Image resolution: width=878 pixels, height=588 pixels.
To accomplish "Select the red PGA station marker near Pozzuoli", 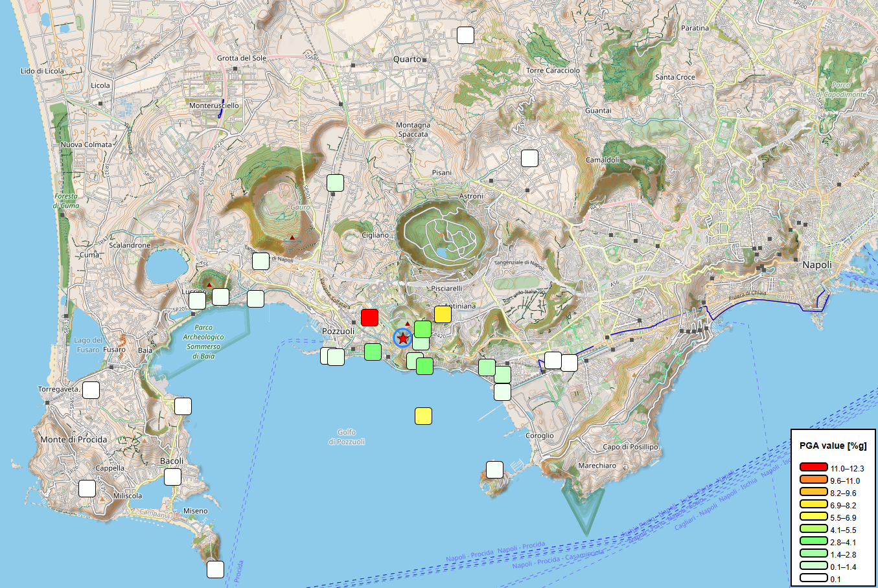I will pos(370,317).
